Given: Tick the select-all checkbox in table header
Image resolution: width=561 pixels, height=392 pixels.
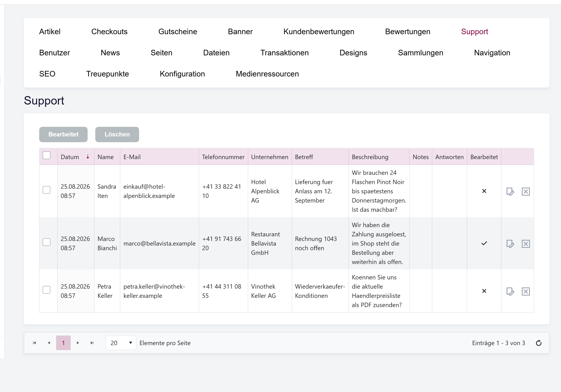Looking at the screenshot, I should (46, 155).
